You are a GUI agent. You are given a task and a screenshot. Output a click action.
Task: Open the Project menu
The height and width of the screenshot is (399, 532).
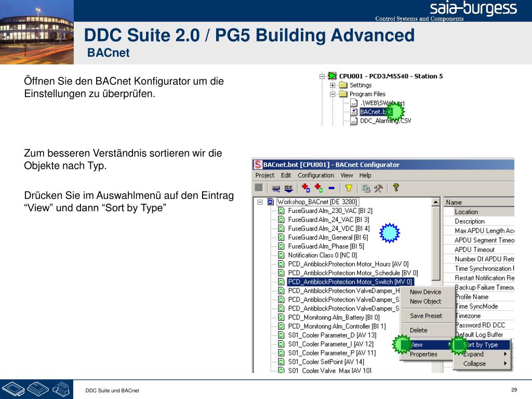[264, 176]
